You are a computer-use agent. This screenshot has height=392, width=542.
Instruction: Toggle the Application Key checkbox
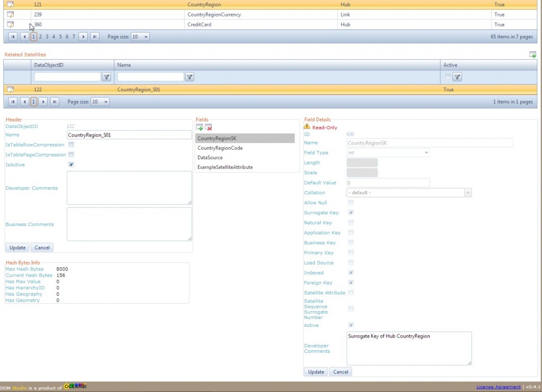coord(351,232)
